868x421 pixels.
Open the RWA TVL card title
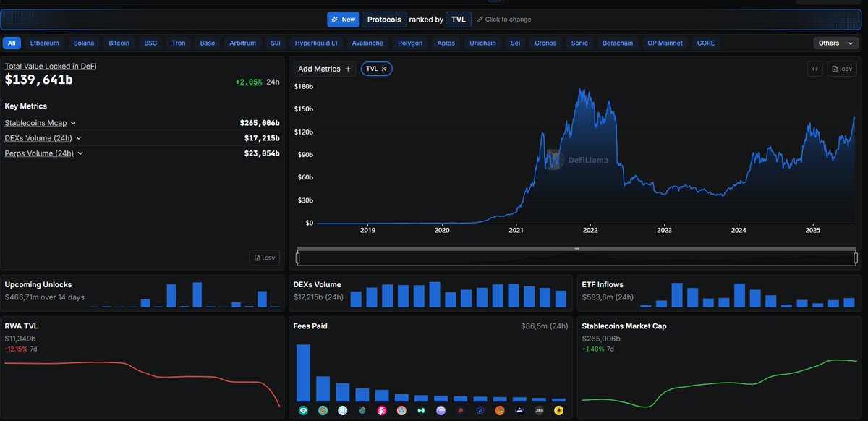click(x=21, y=326)
